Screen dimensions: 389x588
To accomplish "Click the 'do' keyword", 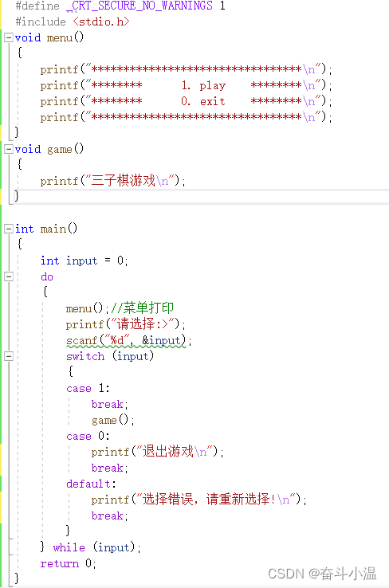I will click(x=47, y=276).
